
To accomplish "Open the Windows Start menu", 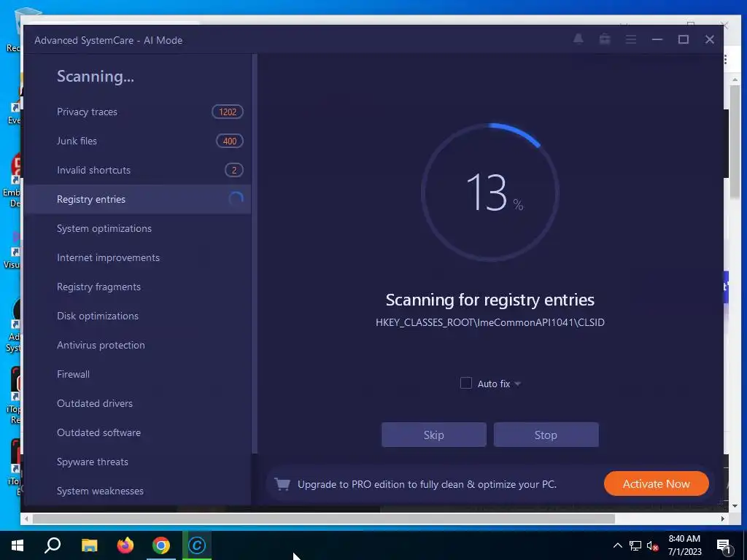I will [x=18, y=545].
